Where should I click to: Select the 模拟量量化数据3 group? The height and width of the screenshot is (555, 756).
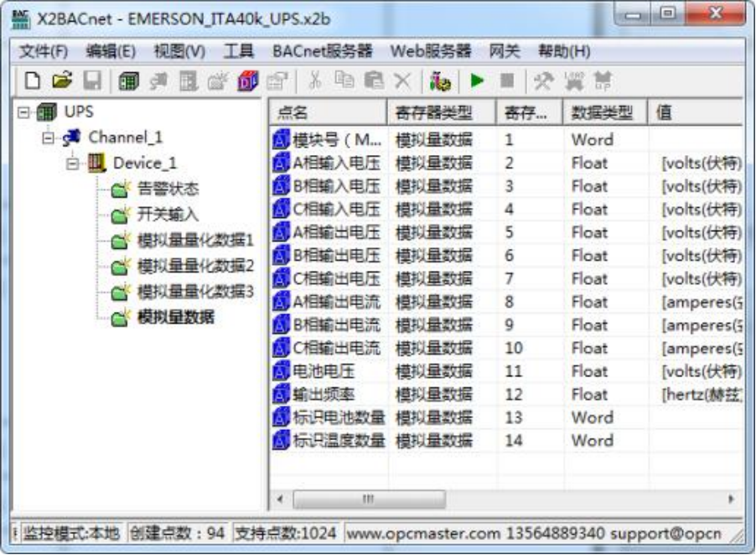(x=195, y=292)
